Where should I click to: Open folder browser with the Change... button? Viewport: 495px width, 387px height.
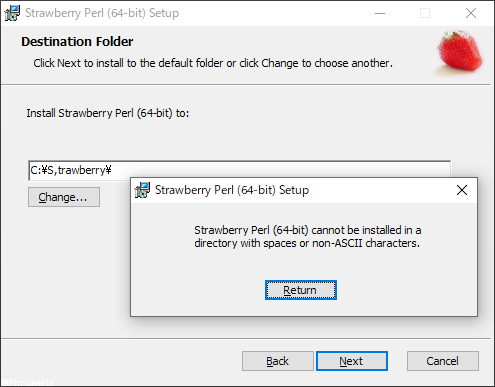coord(64,197)
